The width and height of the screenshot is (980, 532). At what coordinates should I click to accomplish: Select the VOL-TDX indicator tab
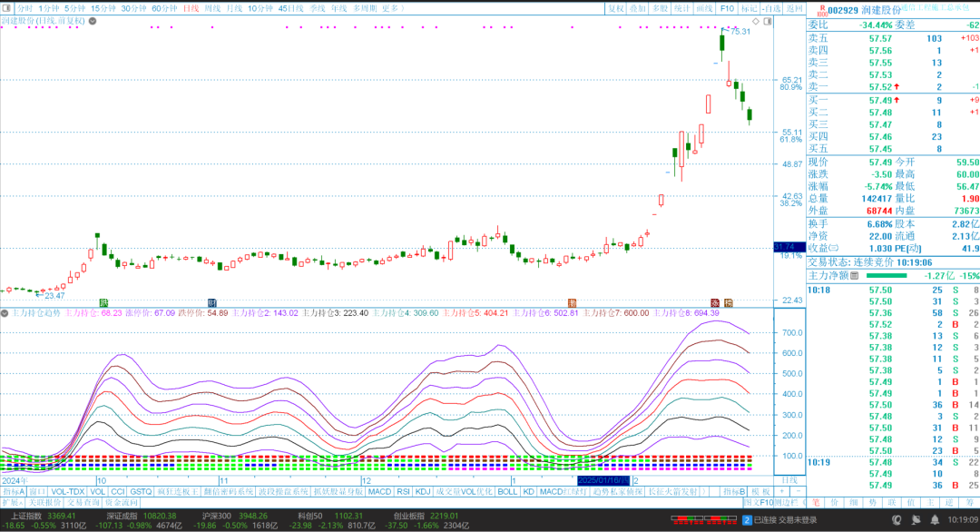click(67, 492)
